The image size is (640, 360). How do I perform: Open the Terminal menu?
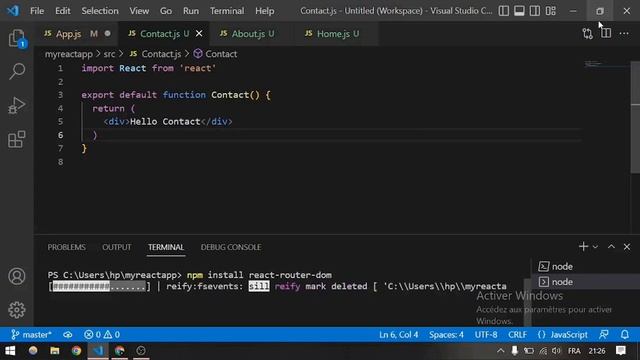click(227, 11)
